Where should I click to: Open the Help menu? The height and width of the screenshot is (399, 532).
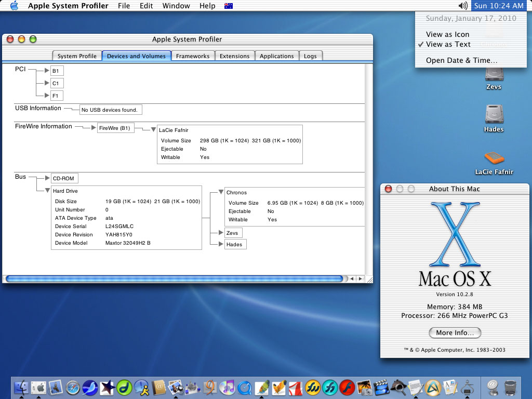(207, 6)
